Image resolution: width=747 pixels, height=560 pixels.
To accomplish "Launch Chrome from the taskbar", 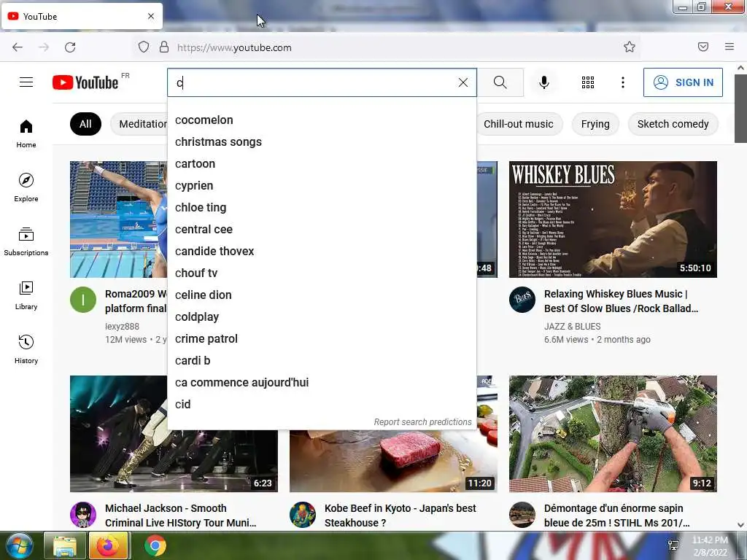I will click(155, 545).
